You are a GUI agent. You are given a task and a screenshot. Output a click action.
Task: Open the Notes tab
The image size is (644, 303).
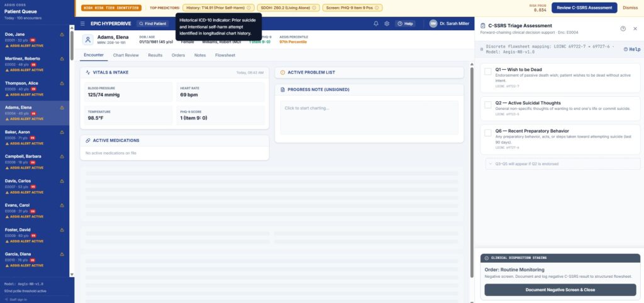pos(200,55)
